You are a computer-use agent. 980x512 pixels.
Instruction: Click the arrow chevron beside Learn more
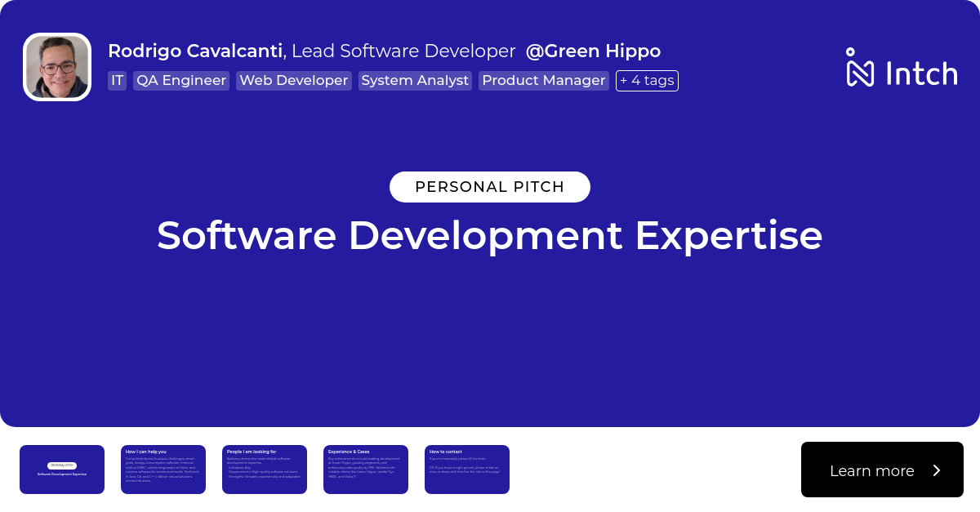[x=937, y=470]
